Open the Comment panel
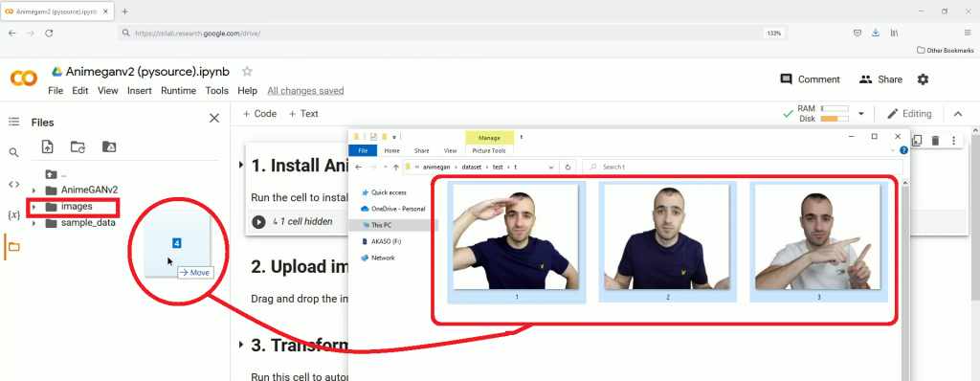Viewport: 980px width, 381px height. [810, 79]
